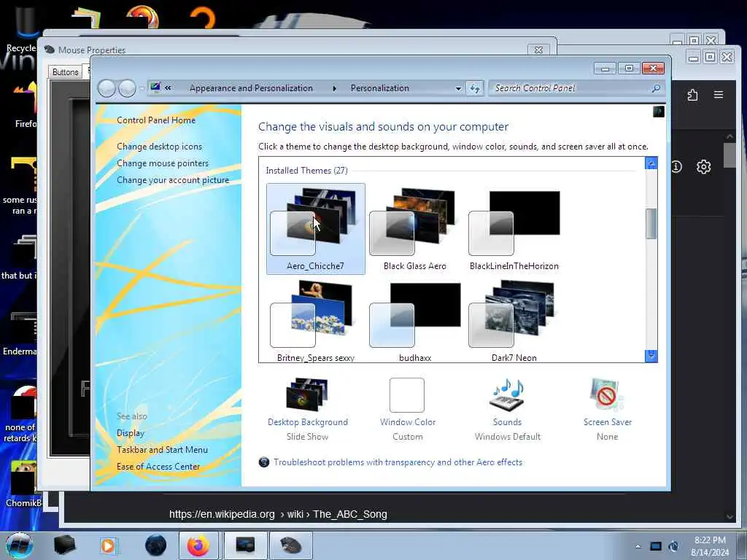
Task: Apply the Britney_Spears sexxy theme
Action: (x=315, y=321)
